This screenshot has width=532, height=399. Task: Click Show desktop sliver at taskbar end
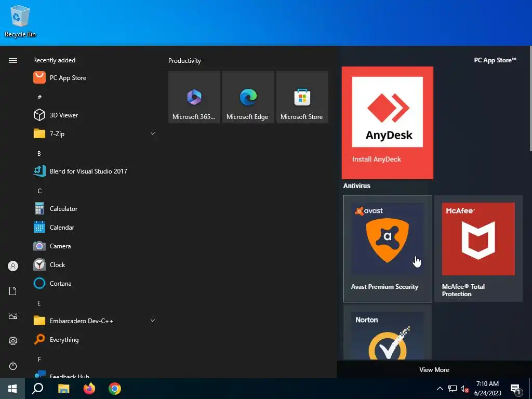[x=530, y=389]
